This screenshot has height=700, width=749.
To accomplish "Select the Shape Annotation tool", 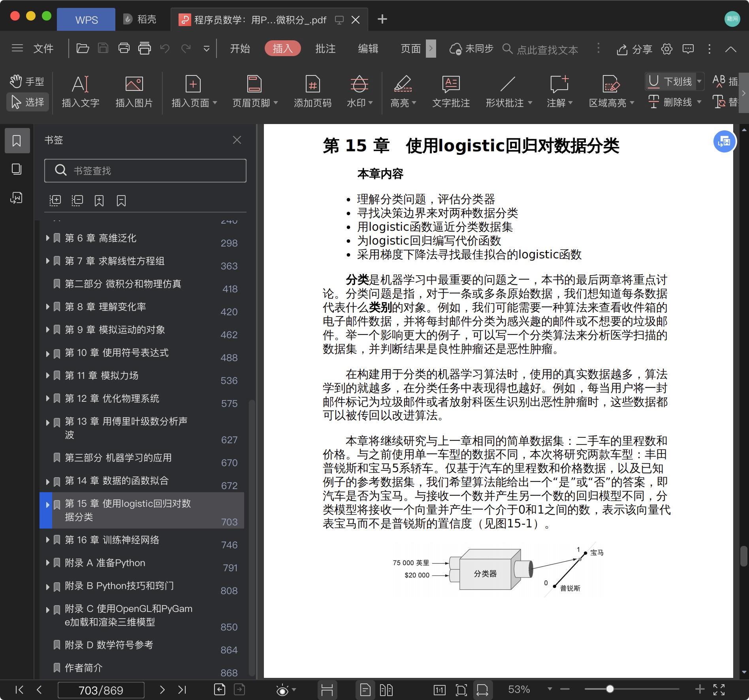I will tap(508, 92).
